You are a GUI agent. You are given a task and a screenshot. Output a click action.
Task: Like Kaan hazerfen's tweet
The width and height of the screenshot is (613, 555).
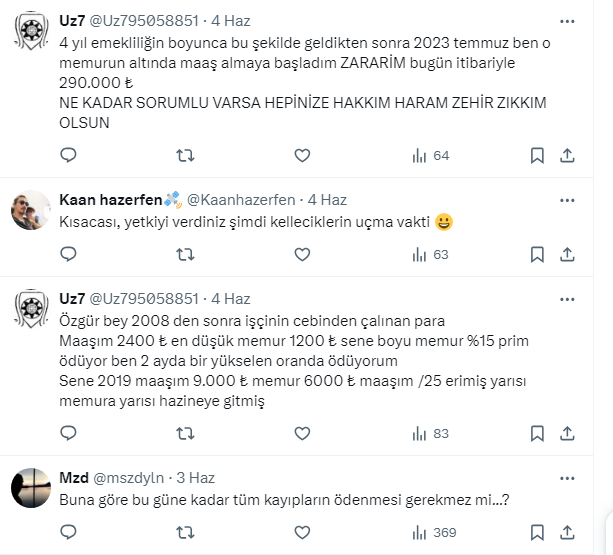[302, 254]
